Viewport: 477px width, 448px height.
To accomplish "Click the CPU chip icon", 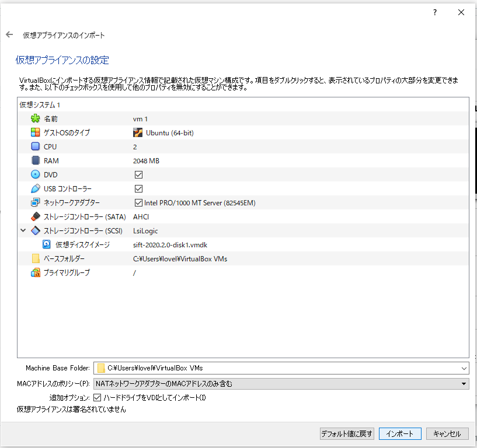I will point(35,146).
